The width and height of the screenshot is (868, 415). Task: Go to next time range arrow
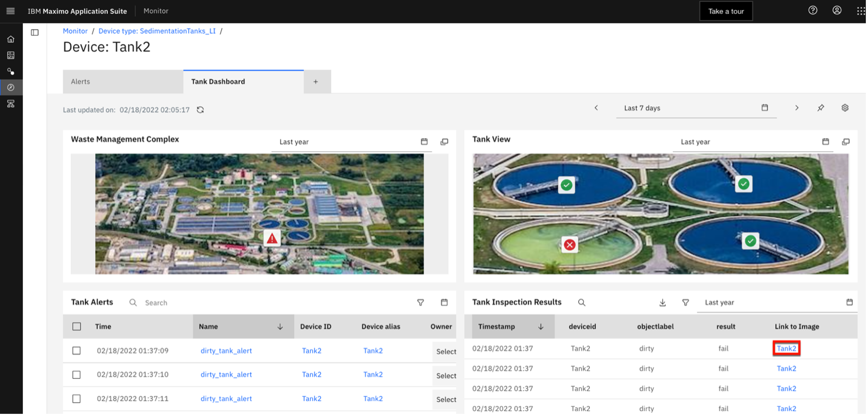pyautogui.click(x=796, y=108)
